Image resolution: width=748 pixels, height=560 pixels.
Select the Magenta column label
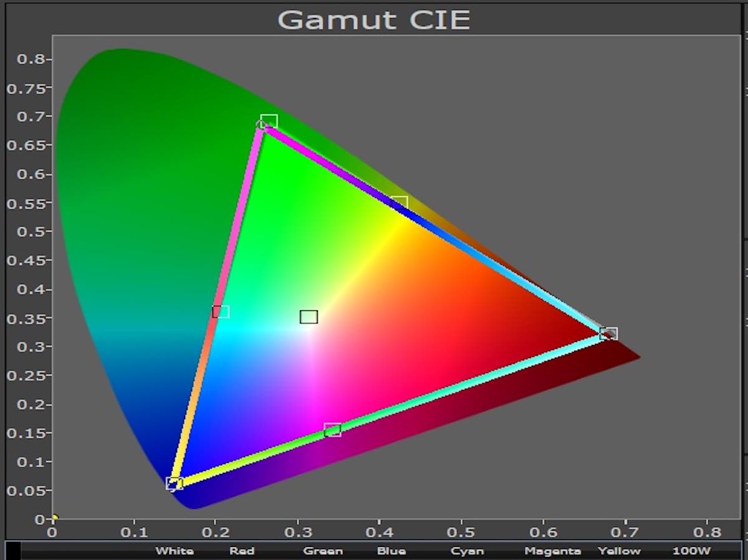tap(553, 551)
